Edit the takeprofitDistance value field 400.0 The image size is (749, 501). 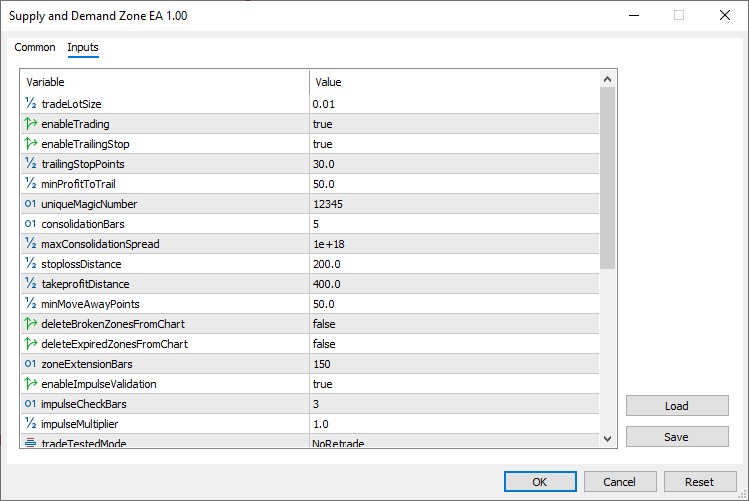coord(453,284)
